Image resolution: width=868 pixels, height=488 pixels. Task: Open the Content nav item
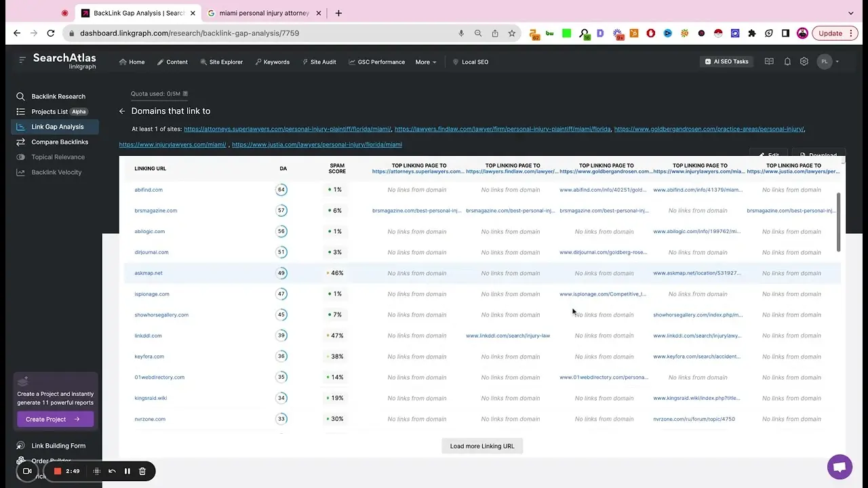tap(172, 62)
